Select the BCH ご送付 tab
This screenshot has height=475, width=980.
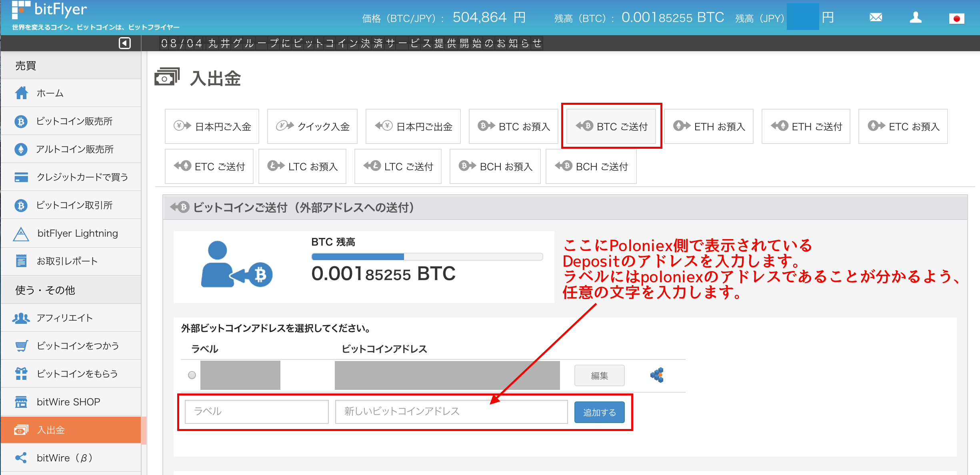pos(591,166)
